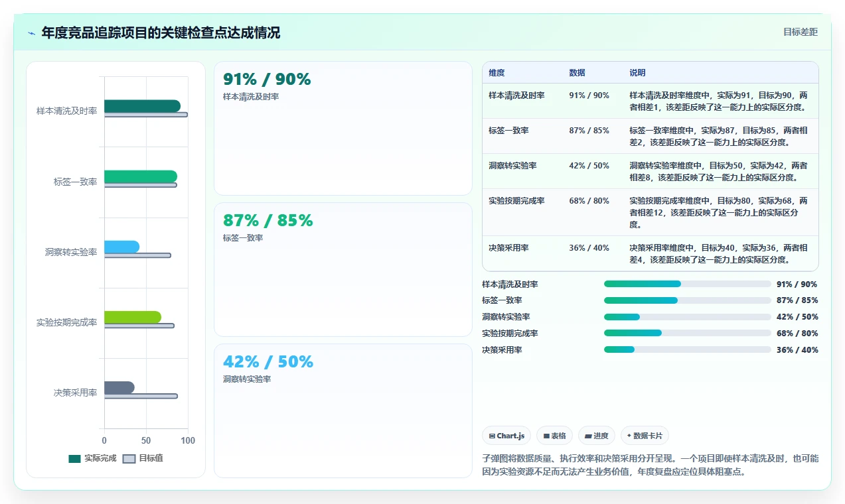Viewport: 845px width, 504px height.
Task: Toggle the 实际完成 legend entry
Action: click(x=92, y=458)
